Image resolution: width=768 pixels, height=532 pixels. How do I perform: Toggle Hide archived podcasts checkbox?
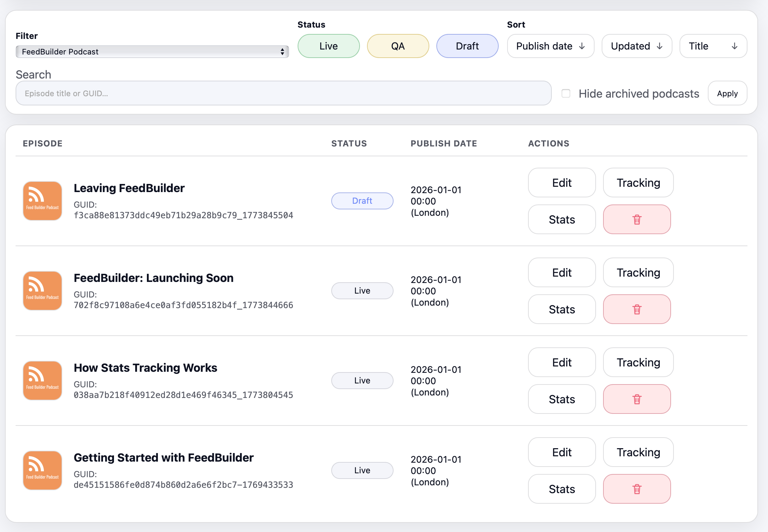pyautogui.click(x=566, y=93)
